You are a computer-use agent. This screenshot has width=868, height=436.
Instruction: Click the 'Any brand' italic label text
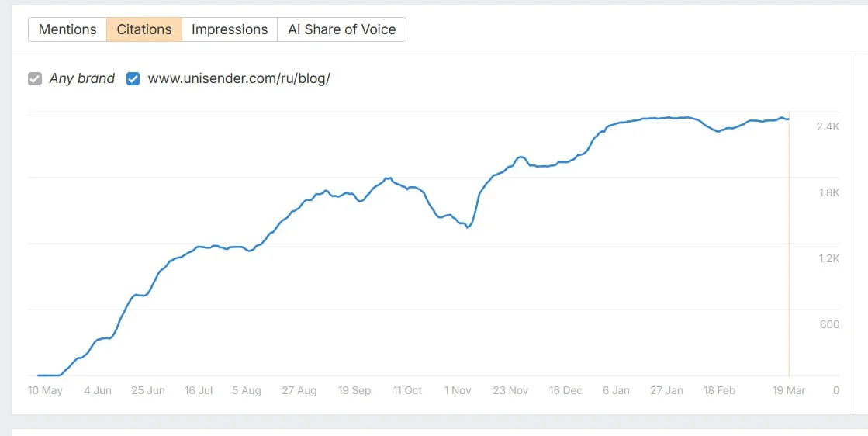tap(81, 78)
